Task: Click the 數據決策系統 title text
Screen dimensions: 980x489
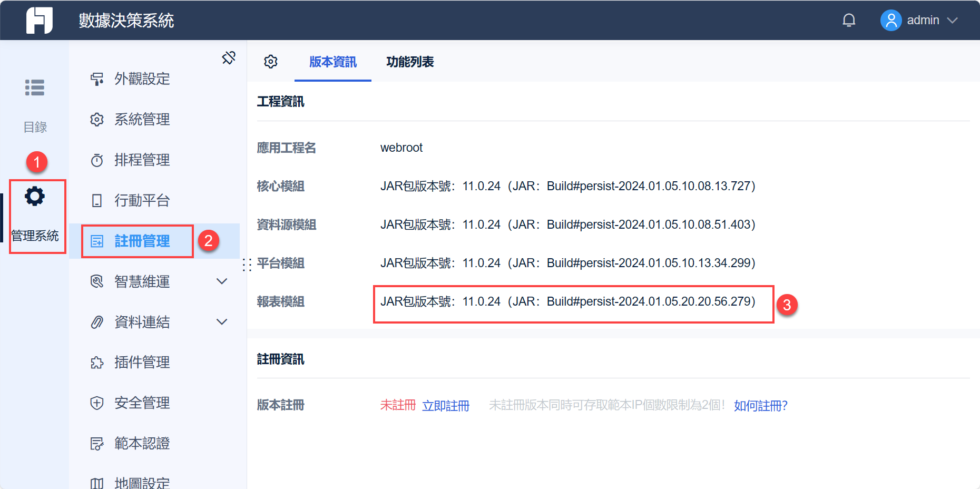Action: pos(126,21)
